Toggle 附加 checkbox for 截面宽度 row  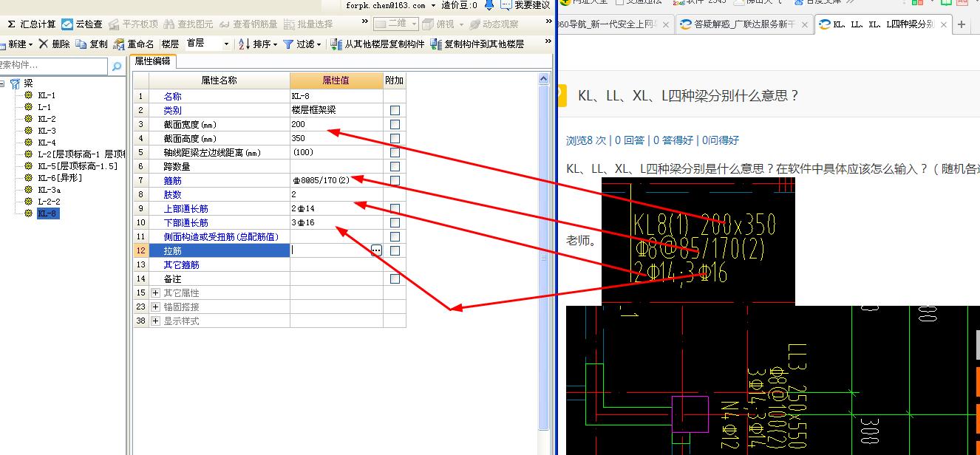(x=395, y=124)
